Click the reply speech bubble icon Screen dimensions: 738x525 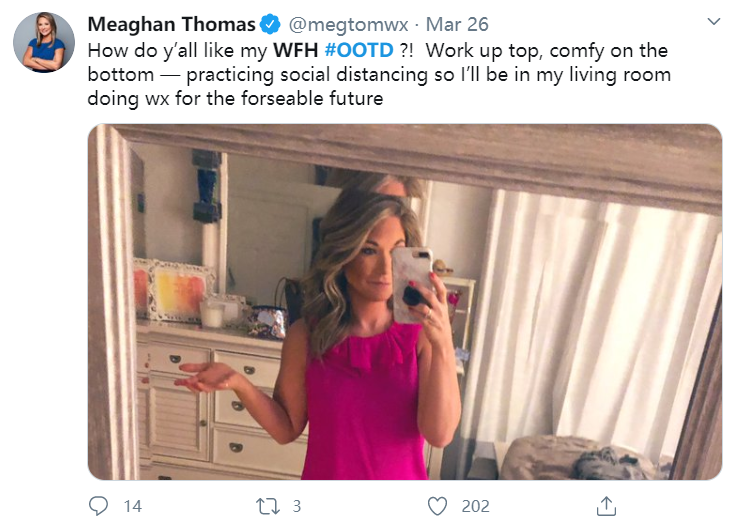[x=98, y=506]
